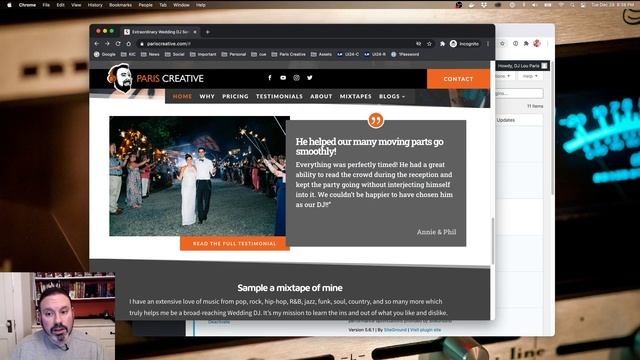The image size is (640, 360).
Task: Select HOME in the site navigation
Action: (182, 96)
